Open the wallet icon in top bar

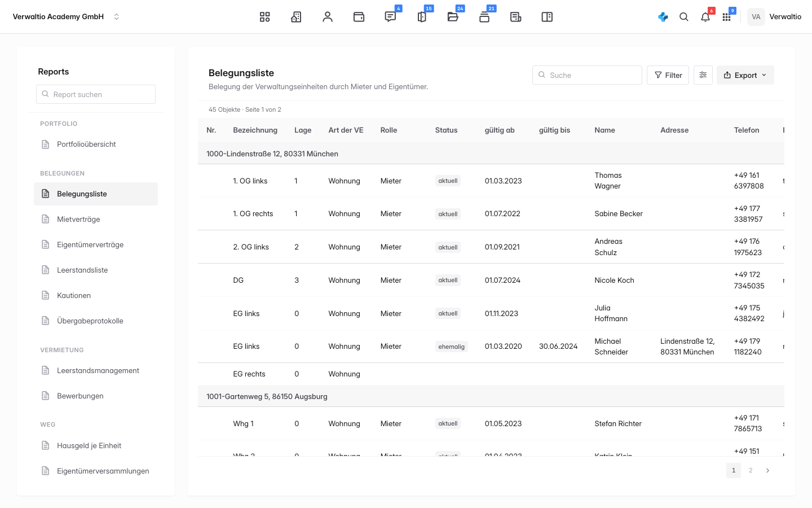coord(359,17)
